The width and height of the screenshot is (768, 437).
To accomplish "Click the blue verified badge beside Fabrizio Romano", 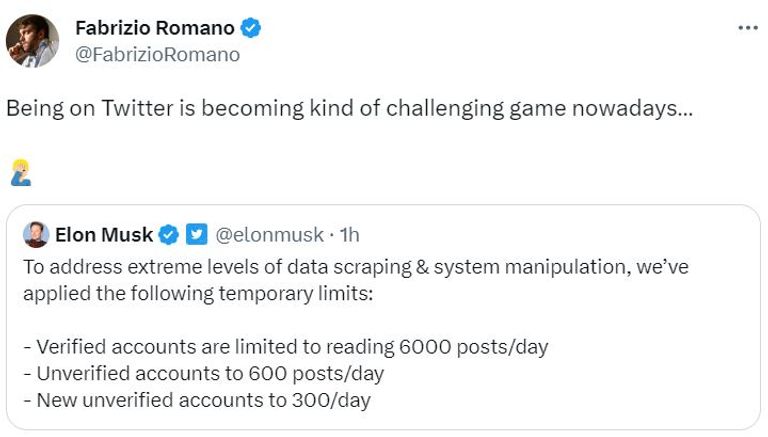I will (251, 28).
